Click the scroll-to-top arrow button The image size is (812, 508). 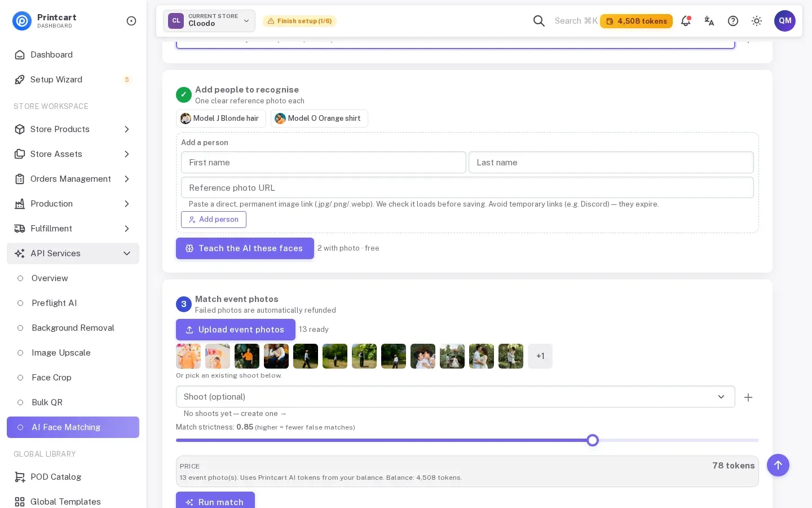[x=778, y=465]
